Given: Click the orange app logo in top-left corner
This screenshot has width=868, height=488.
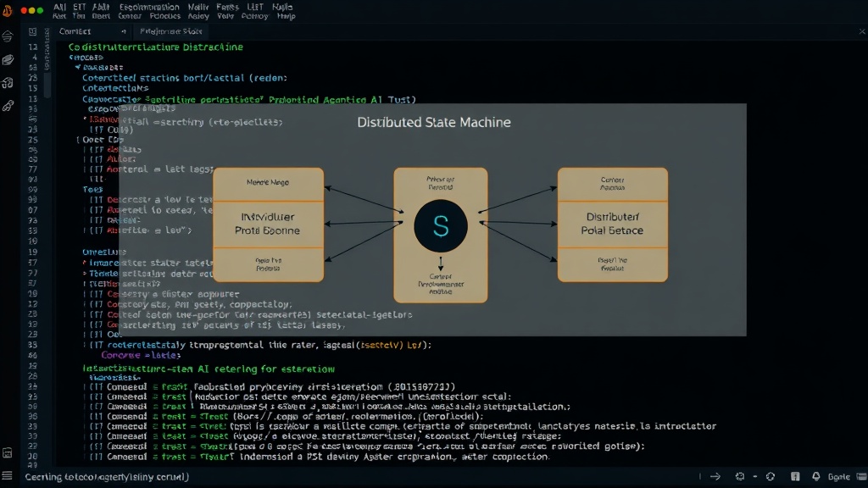Looking at the screenshot, I should tap(7, 10).
